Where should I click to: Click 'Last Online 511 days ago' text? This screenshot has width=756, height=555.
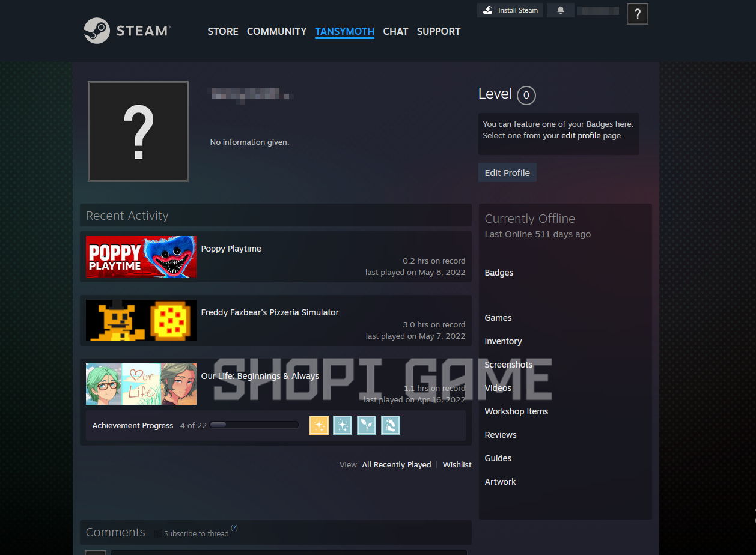pyautogui.click(x=538, y=234)
